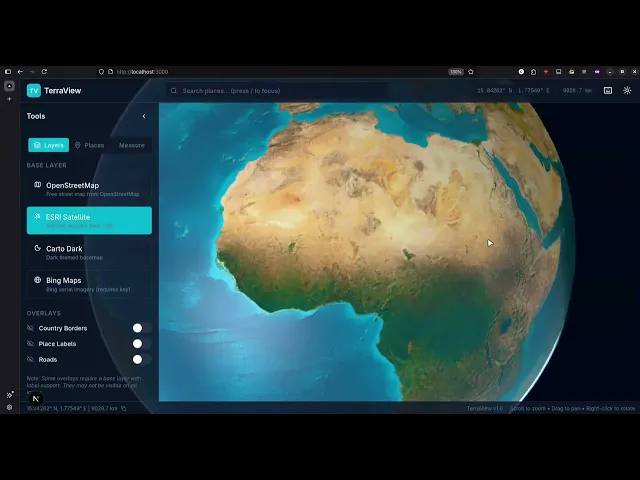Click the white circular extension icon
Screen dimensions: 640x480
pos(521,72)
